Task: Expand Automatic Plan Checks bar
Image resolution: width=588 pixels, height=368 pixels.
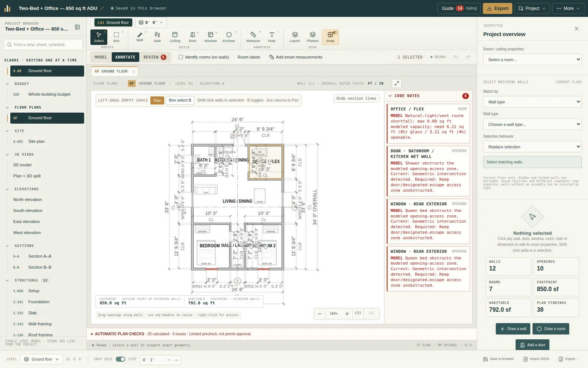Action: click(282, 334)
